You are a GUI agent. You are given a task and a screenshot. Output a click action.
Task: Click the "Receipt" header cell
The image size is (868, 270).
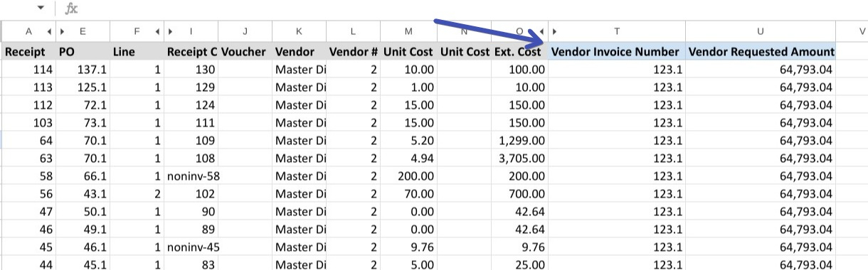click(x=28, y=52)
